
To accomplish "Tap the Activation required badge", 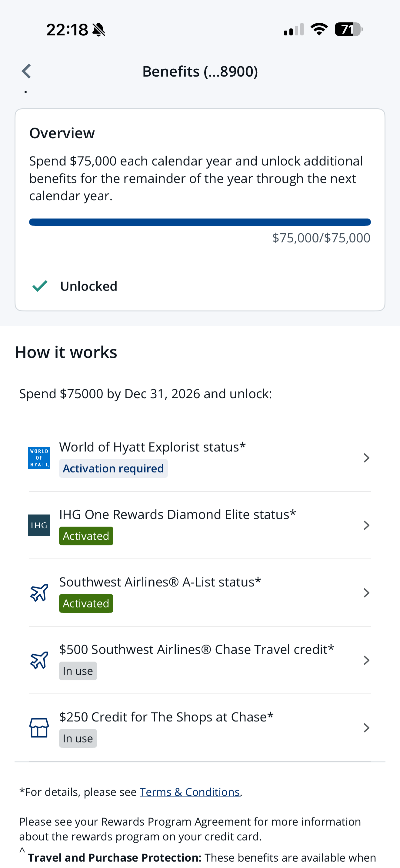I will coord(113,469).
